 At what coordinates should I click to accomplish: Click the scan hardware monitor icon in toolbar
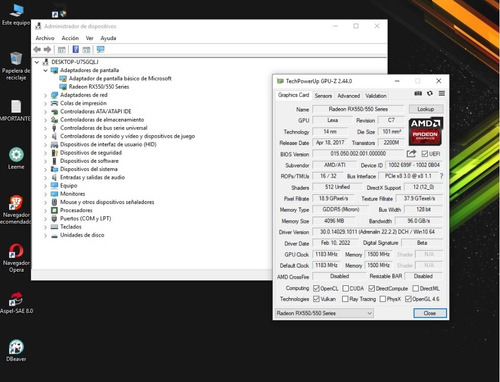(x=100, y=49)
